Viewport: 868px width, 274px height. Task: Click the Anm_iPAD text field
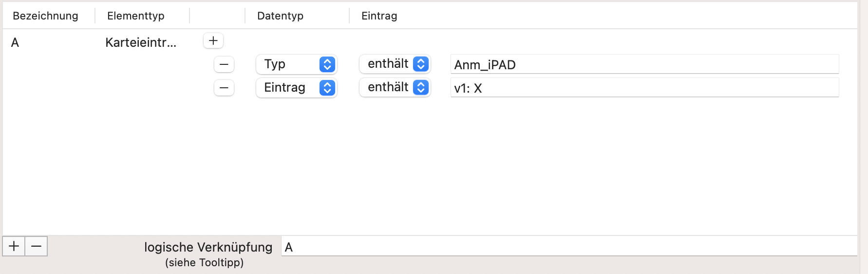644,64
